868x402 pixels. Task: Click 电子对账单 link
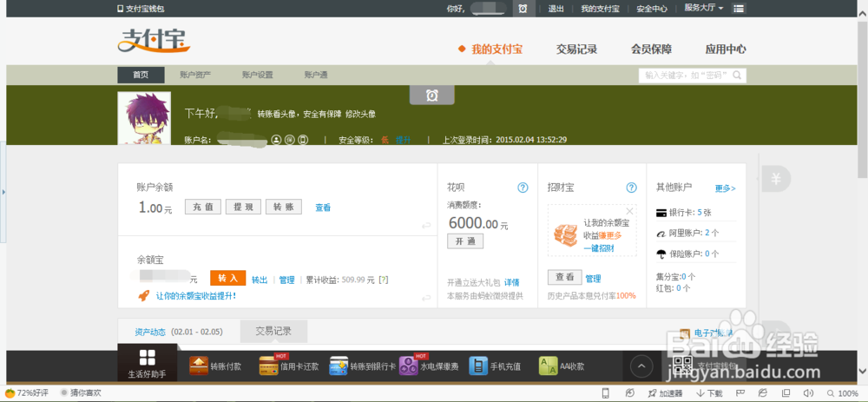[712, 333]
